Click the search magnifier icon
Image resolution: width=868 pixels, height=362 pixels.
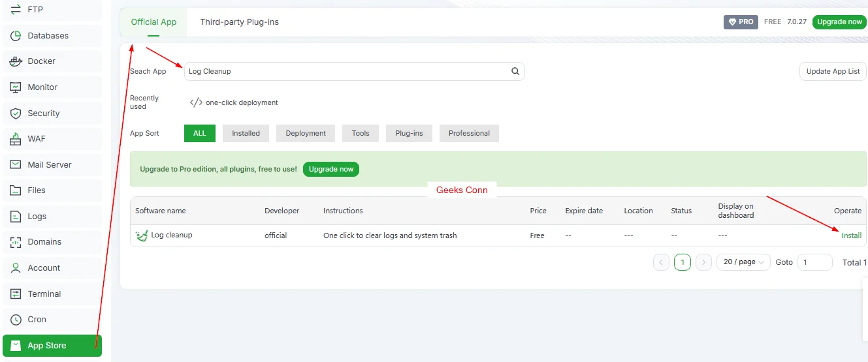point(515,71)
